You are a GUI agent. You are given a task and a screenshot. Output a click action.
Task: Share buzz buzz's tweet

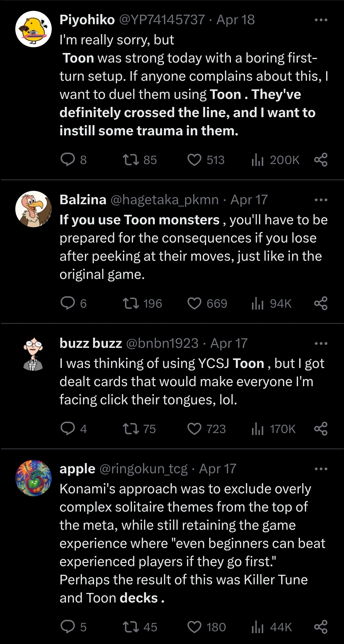pyautogui.click(x=321, y=429)
